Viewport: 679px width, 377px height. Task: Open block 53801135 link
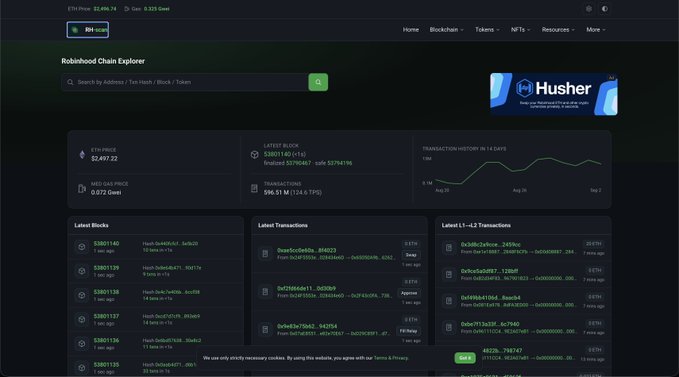pos(106,365)
